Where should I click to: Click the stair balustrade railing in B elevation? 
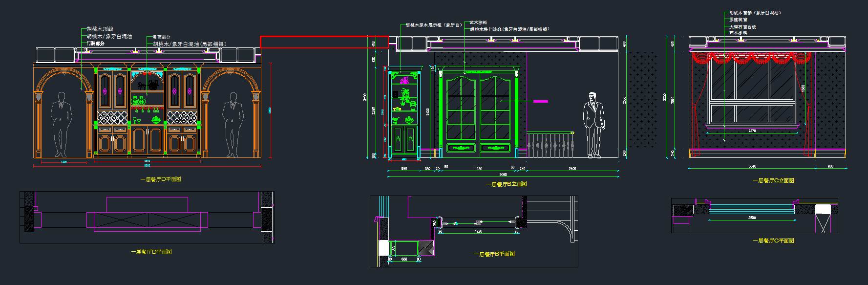tap(550, 144)
